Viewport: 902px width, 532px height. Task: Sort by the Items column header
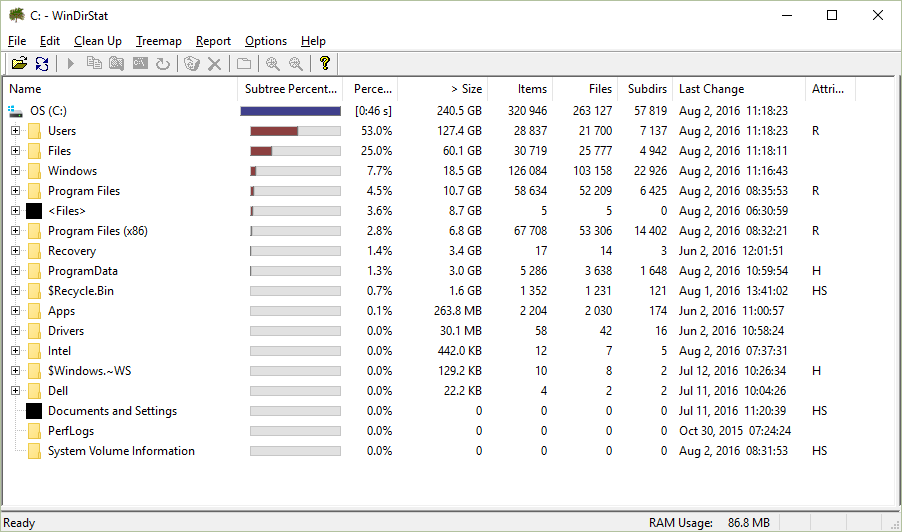point(520,89)
